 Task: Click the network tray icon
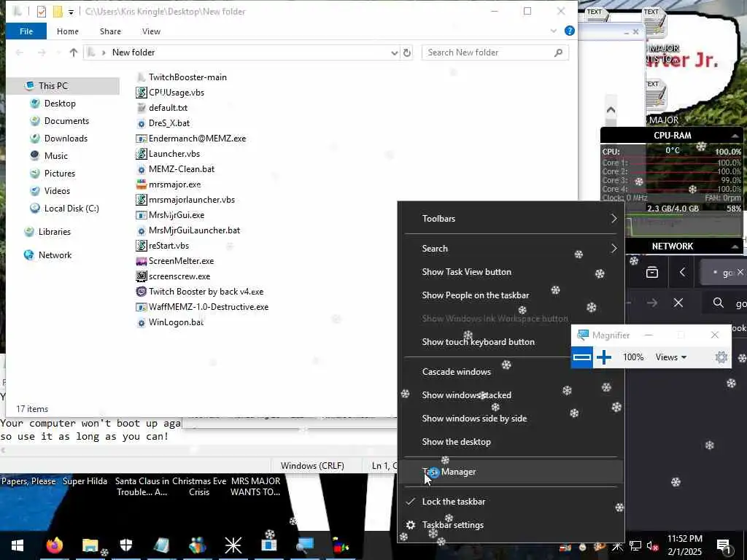(x=635, y=545)
